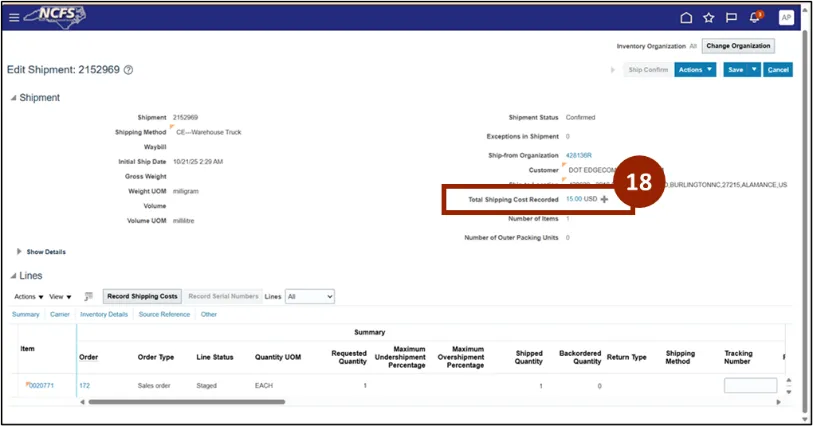Open the blue Actions dropdown button

695,69
